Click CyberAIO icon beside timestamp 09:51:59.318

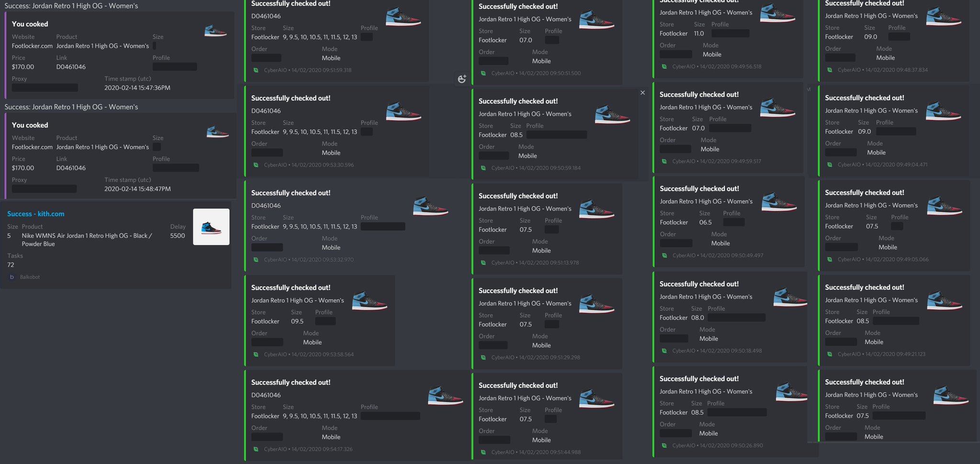tap(256, 70)
